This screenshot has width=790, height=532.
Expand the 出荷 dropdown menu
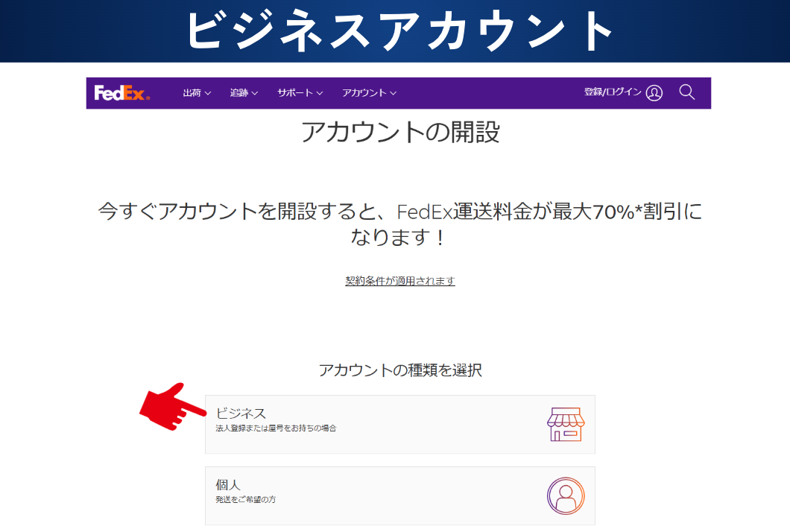pos(197,92)
